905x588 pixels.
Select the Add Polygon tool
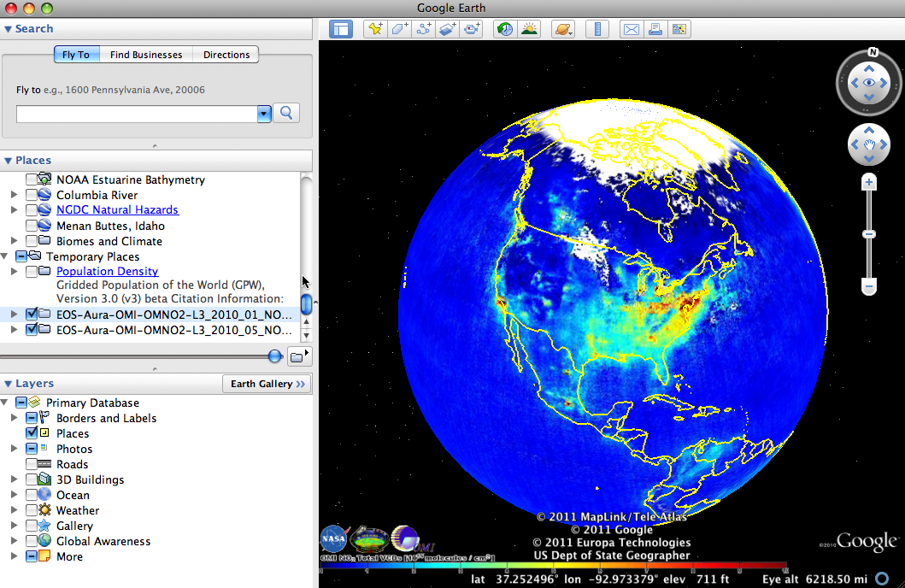[399, 29]
